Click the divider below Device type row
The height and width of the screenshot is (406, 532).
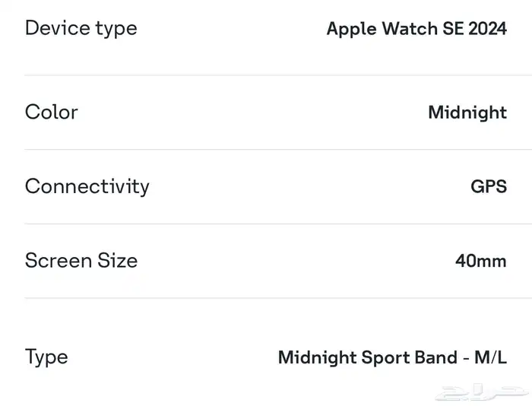point(278,75)
